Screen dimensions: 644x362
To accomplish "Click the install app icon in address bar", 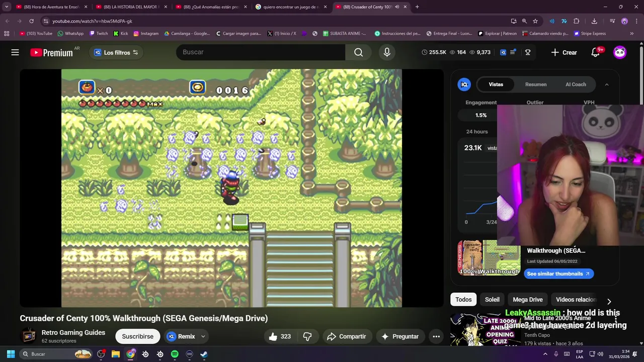I will tap(513, 21).
